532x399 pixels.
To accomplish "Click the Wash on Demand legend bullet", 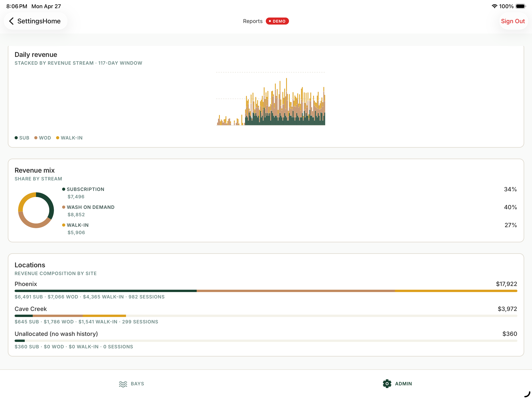I will tap(64, 207).
